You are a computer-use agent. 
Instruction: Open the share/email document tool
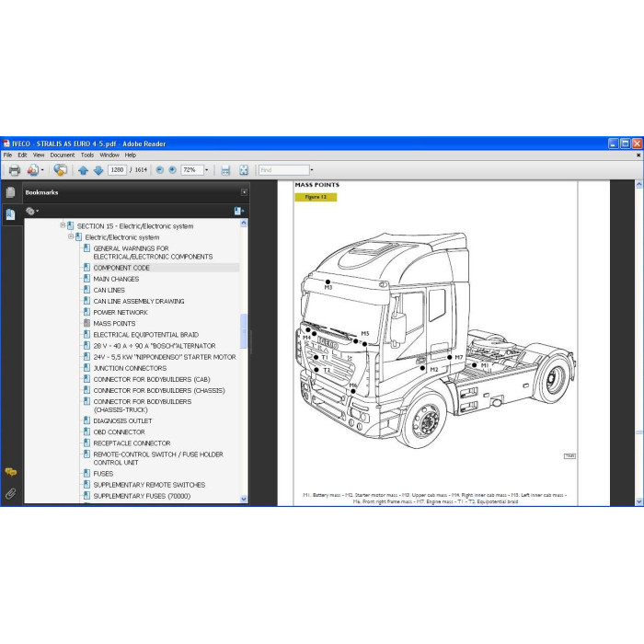tap(33, 169)
